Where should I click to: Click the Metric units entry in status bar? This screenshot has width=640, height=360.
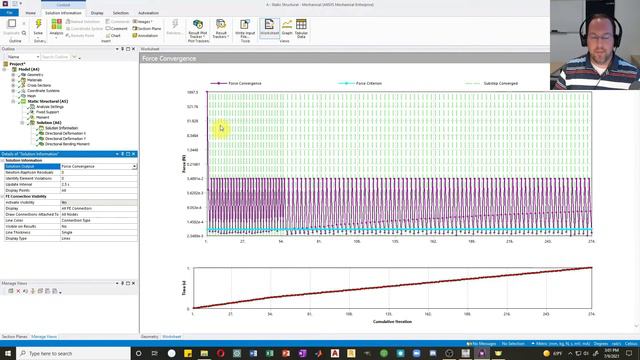[x=560, y=344]
